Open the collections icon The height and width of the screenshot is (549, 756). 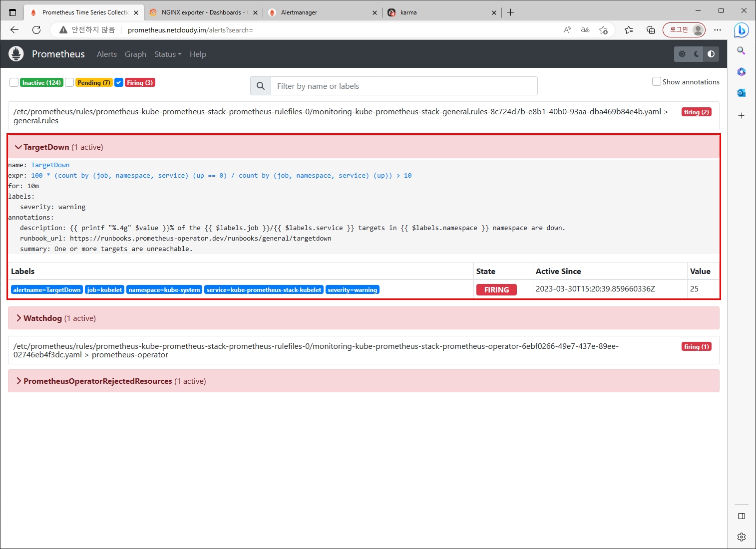pos(651,30)
